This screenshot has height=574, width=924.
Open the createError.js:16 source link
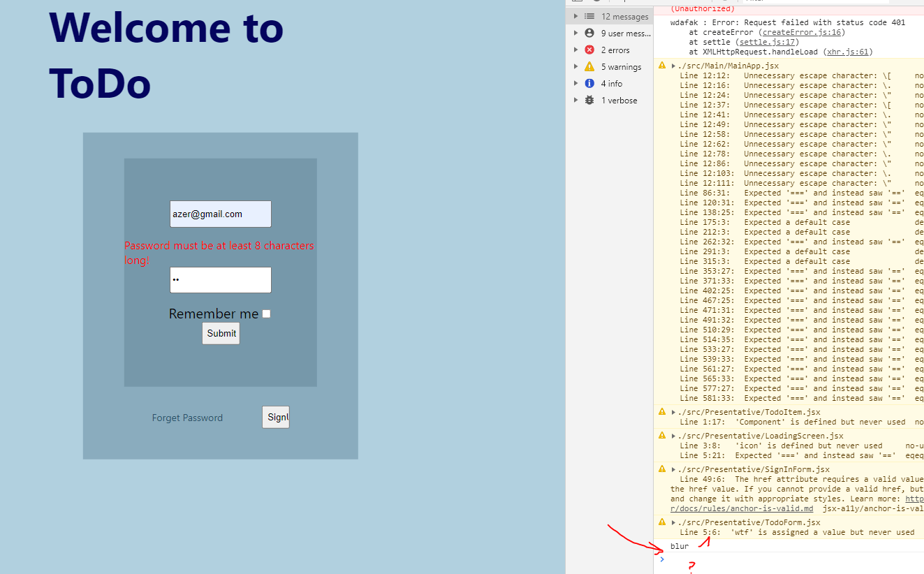coord(802,32)
